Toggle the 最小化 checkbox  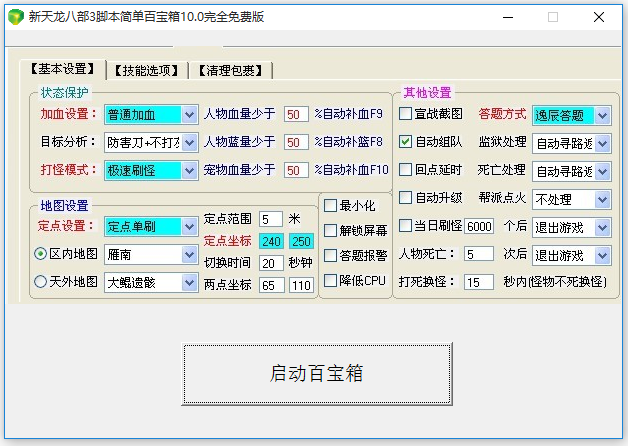pyautogui.click(x=330, y=206)
